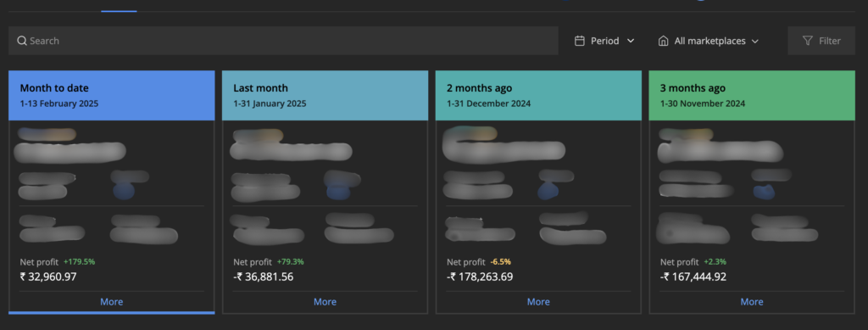The height and width of the screenshot is (330, 868).
Task: Open More under Month to date
Action: pos(111,302)
